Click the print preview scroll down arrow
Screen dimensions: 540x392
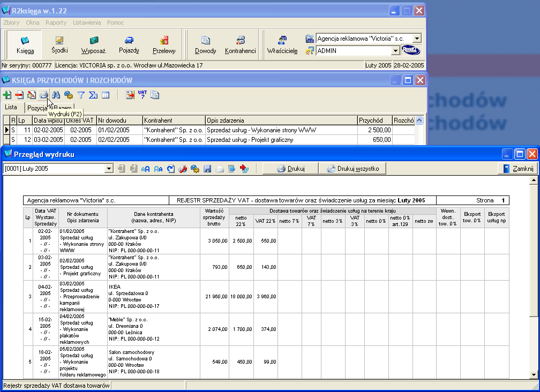pos(534,375)
